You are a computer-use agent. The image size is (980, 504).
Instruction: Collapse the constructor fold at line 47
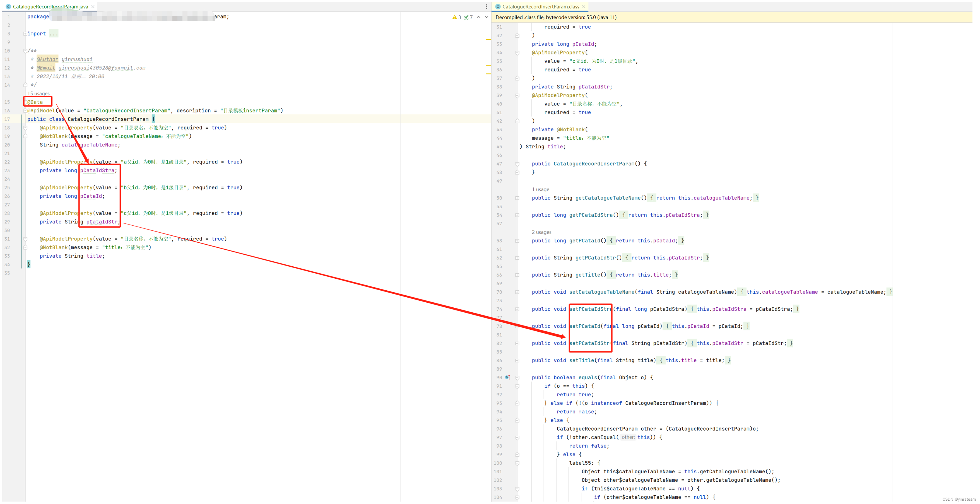pyautogui.click(x=517, y=163)
